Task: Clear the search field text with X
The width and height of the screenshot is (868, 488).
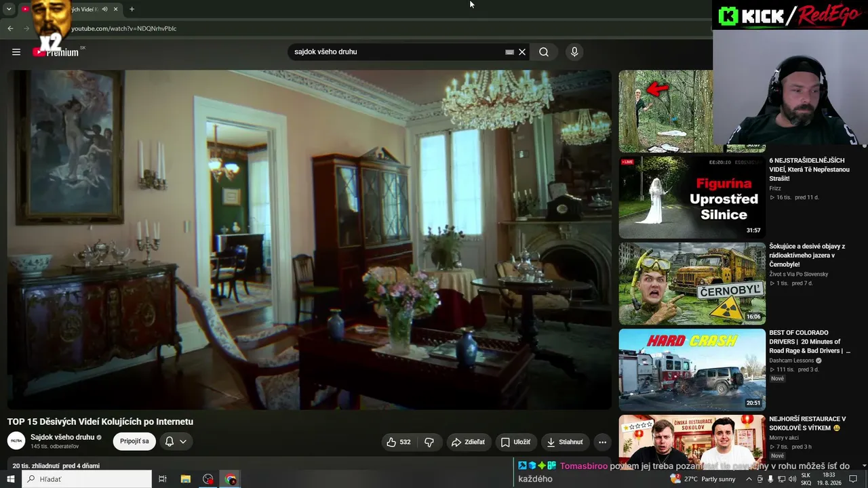Action: 522,52
